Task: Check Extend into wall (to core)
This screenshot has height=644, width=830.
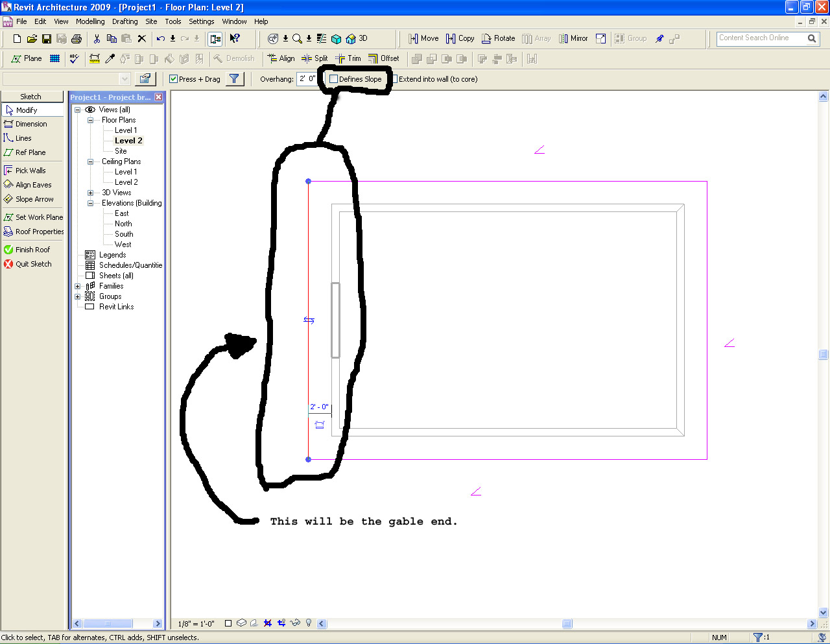Action: coord(394,79)
